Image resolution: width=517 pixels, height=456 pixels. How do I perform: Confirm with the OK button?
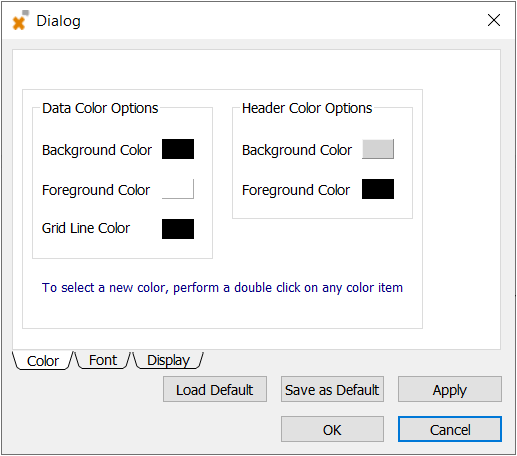pyautogui.click(x=332, y=429)
